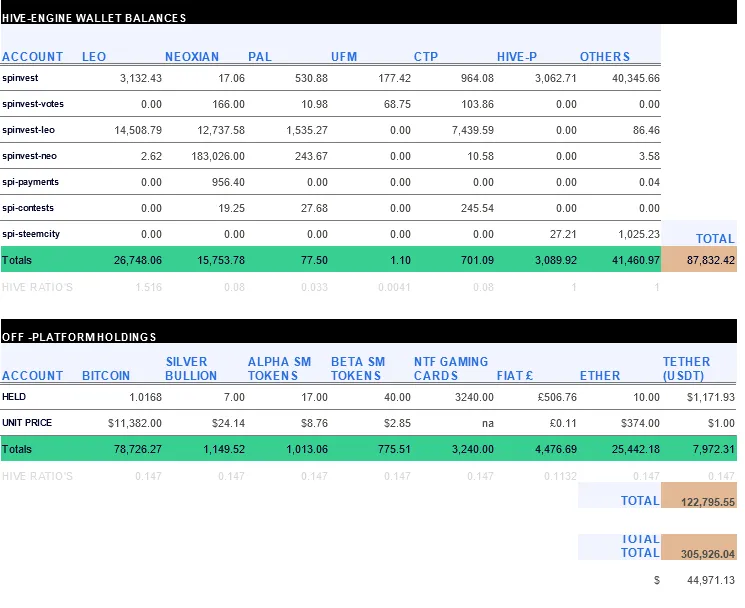This screenshot has width=745, height=608.
Task: Select the spi-steemcity OTHERS value 1,025.23
Action: pyautogui.click(x=639, y=234)
